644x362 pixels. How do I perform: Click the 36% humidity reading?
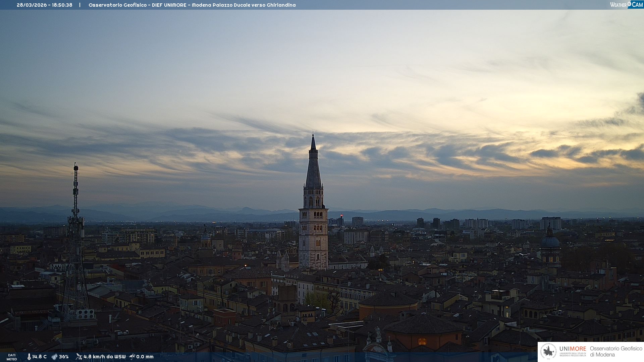coord(64,357)
